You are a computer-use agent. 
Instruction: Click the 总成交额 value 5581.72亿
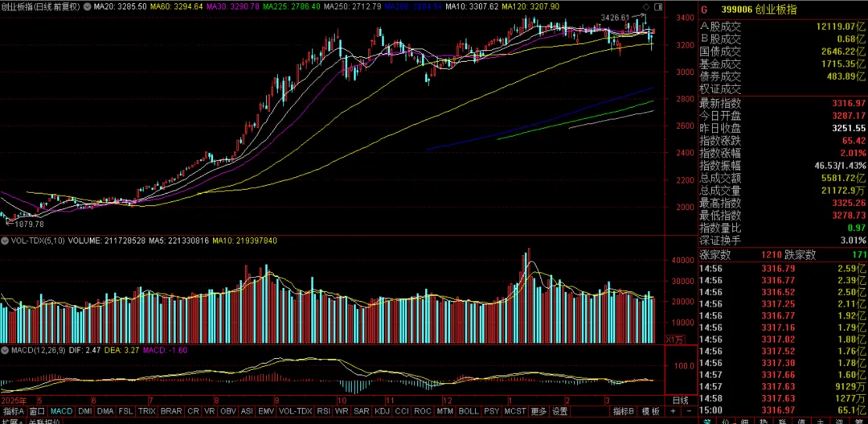tap(845, 179)
